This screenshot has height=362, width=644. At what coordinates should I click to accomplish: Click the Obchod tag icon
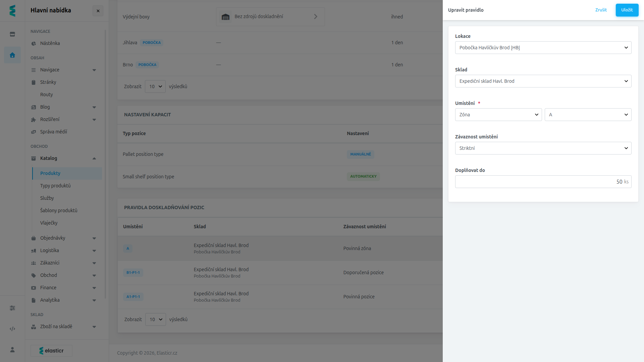pyautogui.click(x=34, y=276)
